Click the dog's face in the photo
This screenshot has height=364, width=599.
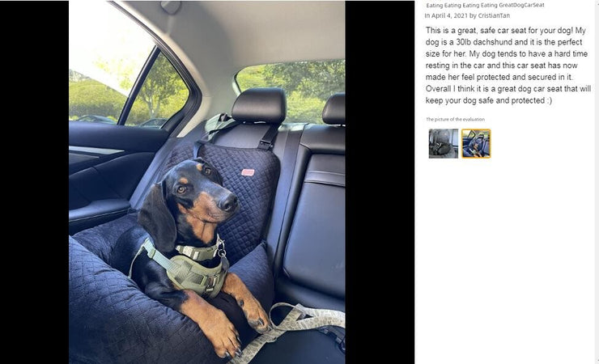pyautogui.click(x=202, y=195)
